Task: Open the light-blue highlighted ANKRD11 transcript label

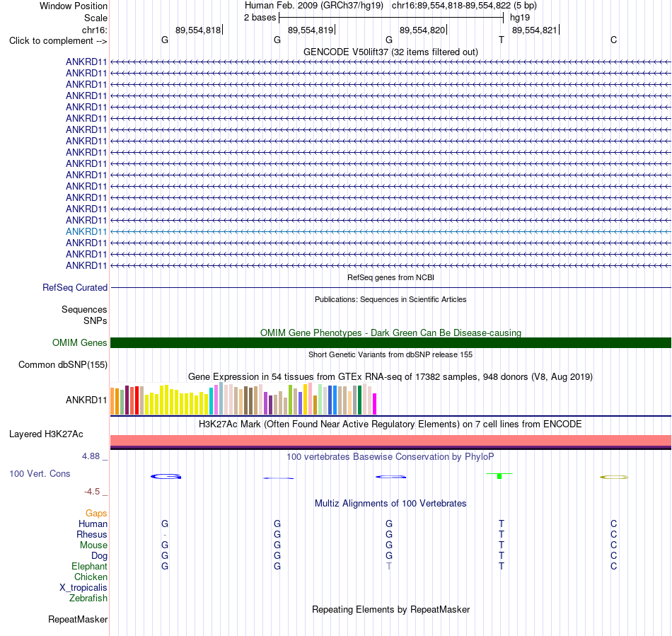Action: (x=86, y=231)
